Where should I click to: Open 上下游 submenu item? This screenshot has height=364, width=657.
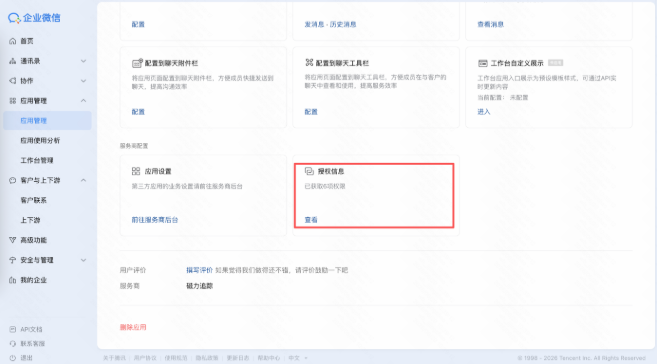coord(30,220)
